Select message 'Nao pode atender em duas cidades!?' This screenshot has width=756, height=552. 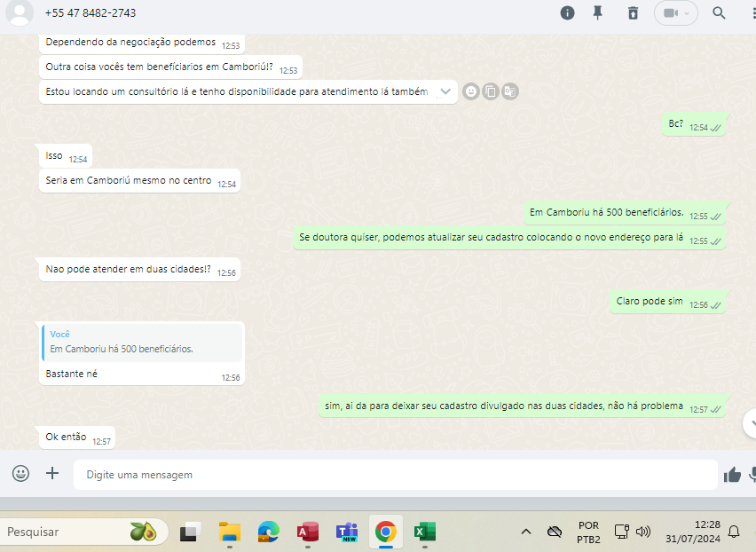139,270
